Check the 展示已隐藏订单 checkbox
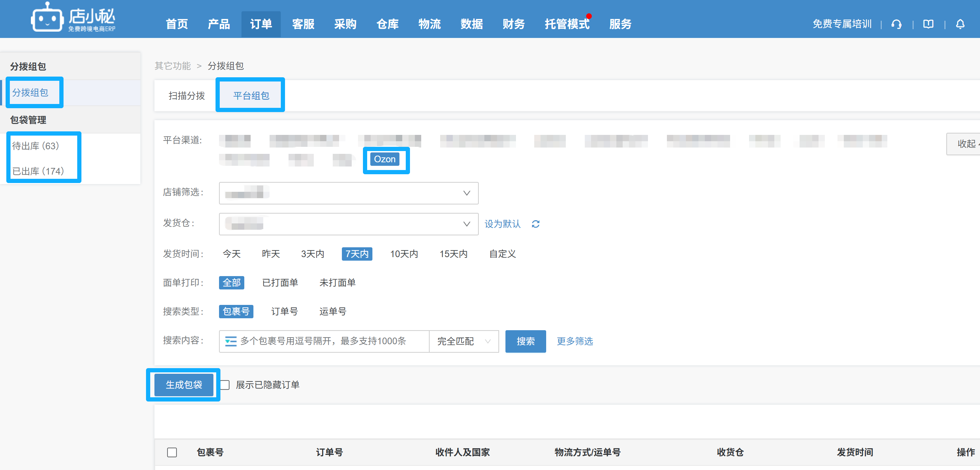Viewport: 980px width, 470px height. click(225, 385)
